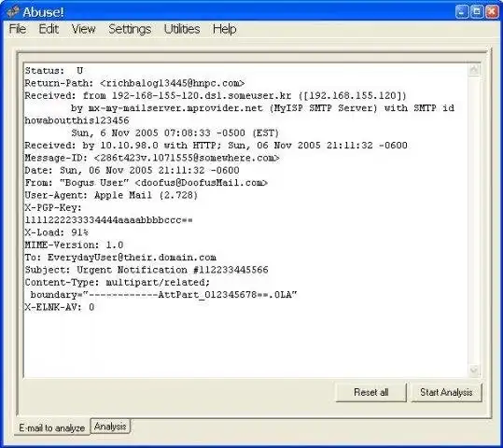This screenshot has width=503, height=448.
Task: Click the 'Subject: Urgent Notification' line
Action: (147, 270)
